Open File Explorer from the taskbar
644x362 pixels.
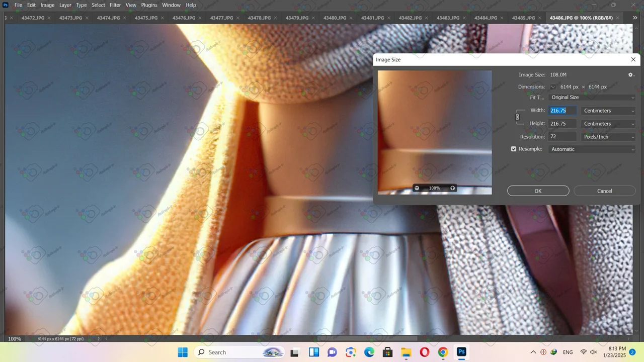coord(406,352)
